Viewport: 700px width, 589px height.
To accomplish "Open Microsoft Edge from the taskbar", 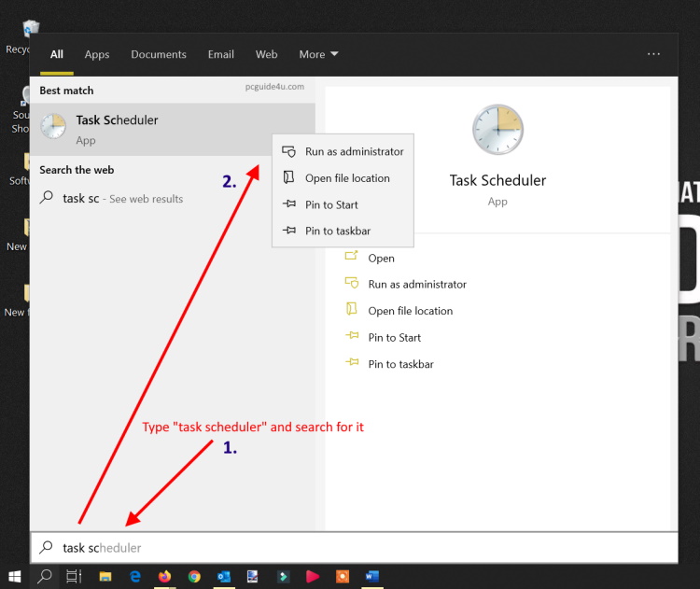I will pyautogui.click(x=135, y=577).
